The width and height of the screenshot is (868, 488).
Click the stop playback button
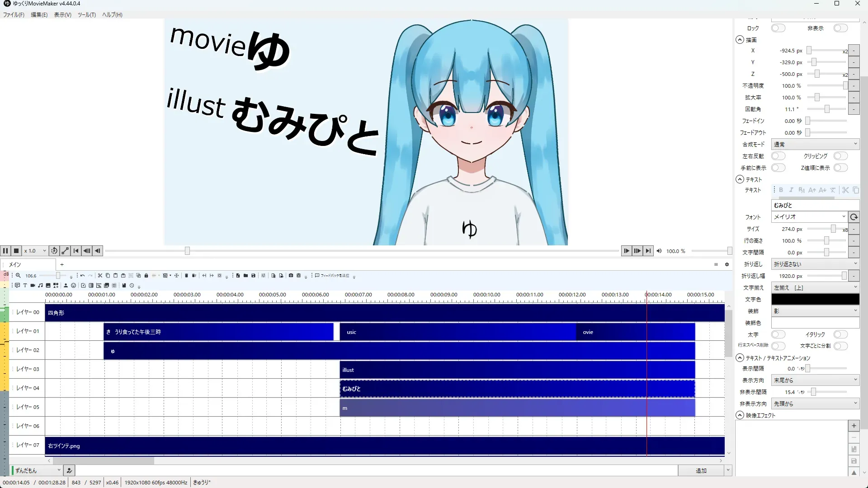pyautogui.click(x=16, y=251)
